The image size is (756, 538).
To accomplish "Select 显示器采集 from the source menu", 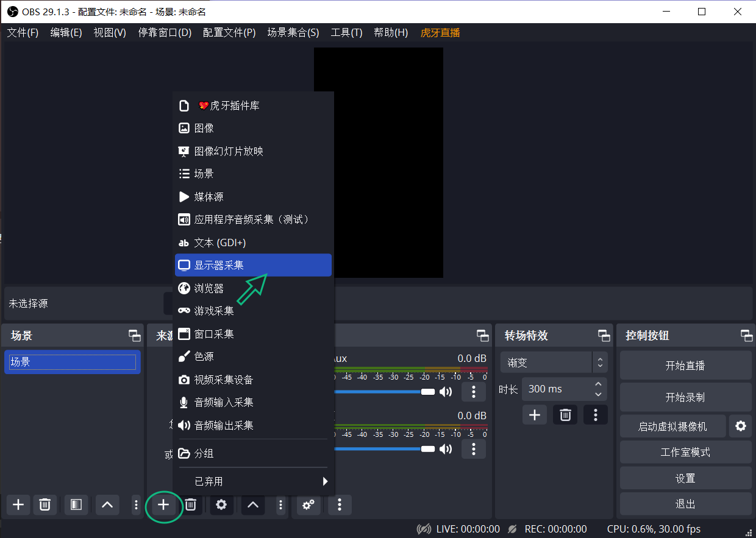I will point(253,265).
